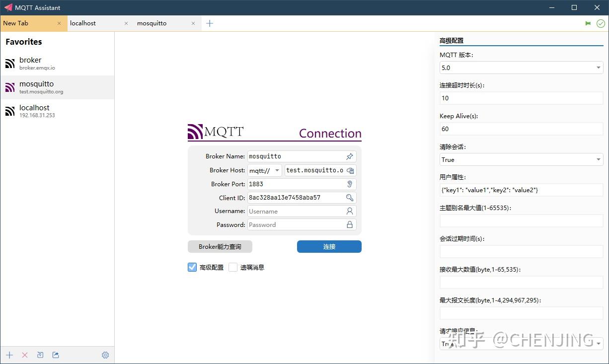Enable the 遗嘱消息 checkbox
Image resolution: width=609 pixels, height=364 pixels.
[232, 267]
